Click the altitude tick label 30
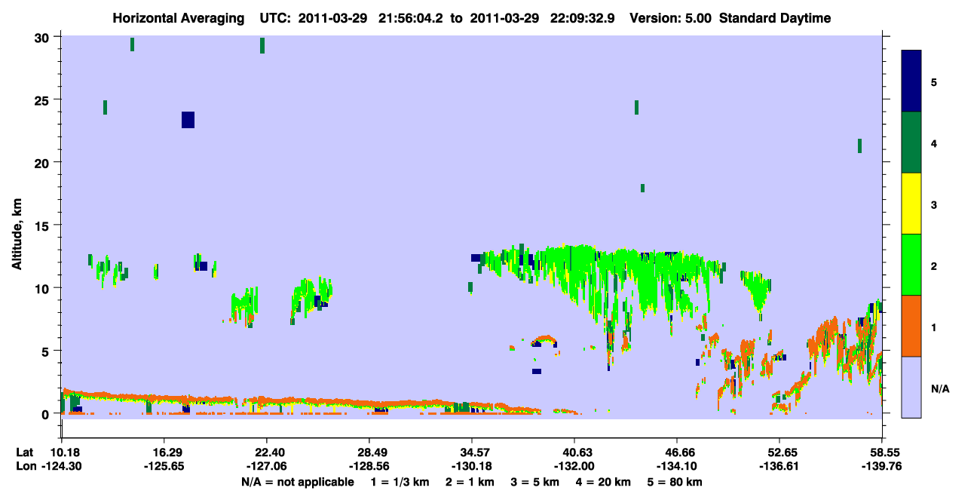980x503 pixels. [x=44, y=37]
